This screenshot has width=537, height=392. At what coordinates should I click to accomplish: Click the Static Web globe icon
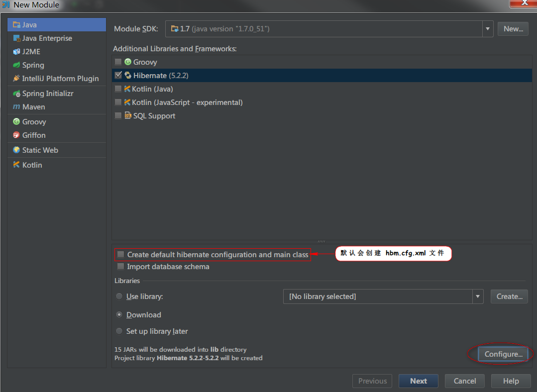coord(16,150)
